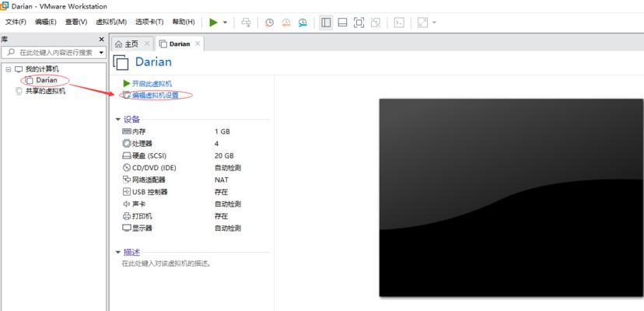This screenshot has height=311, width=644.
Task: Open the library search dropdown arrow
Action: click(x=101, y=53)
